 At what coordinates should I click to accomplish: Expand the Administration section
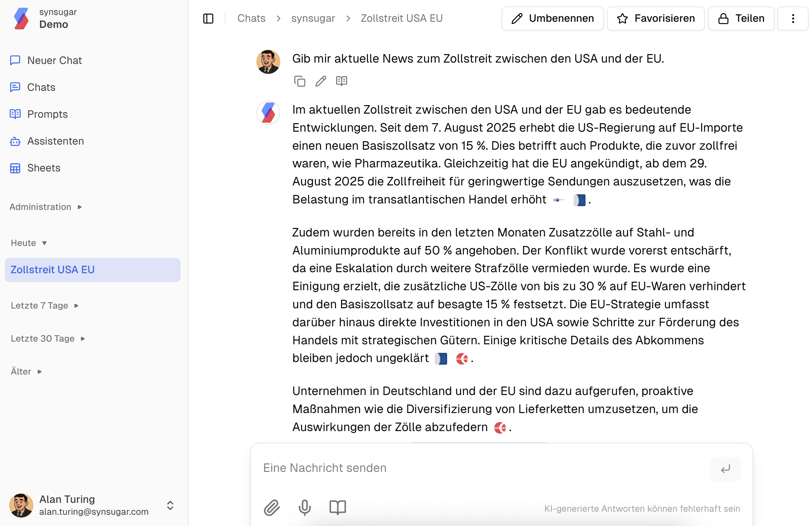click(x=46, y=207)
